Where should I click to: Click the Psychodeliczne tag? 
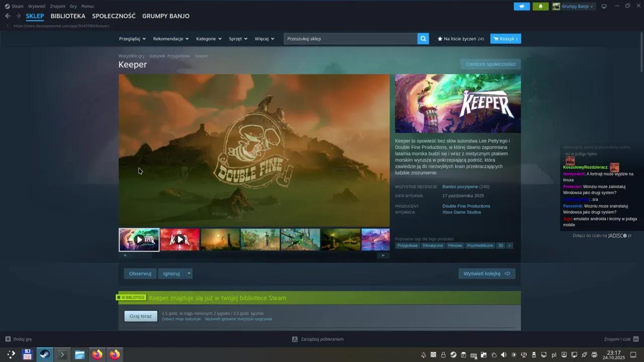pos(480,246)
